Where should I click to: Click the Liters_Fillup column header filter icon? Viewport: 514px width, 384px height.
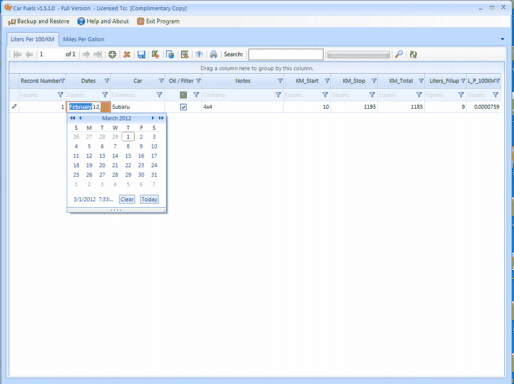tap(463, 81)
